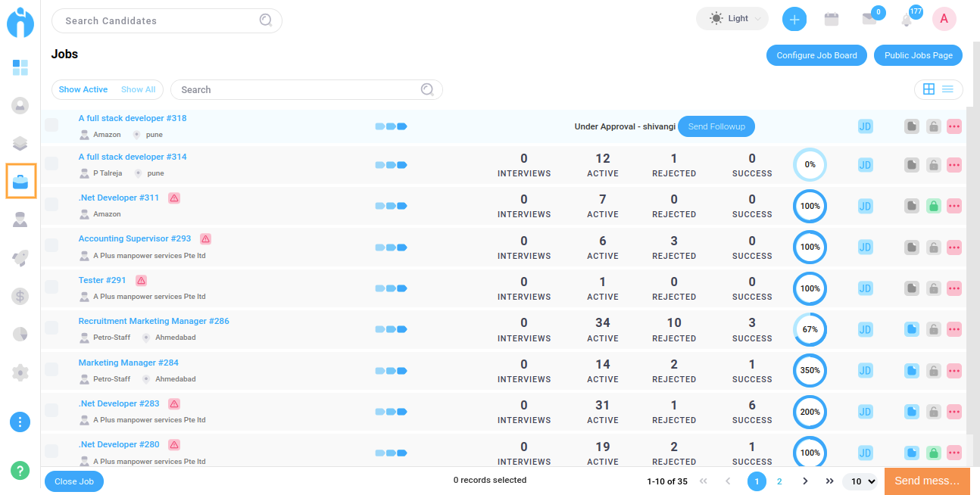This screenshot has width=980, height=495.
Task: Tick checkbox for Accounting Supervisor #293
Action: coord(51,245)
